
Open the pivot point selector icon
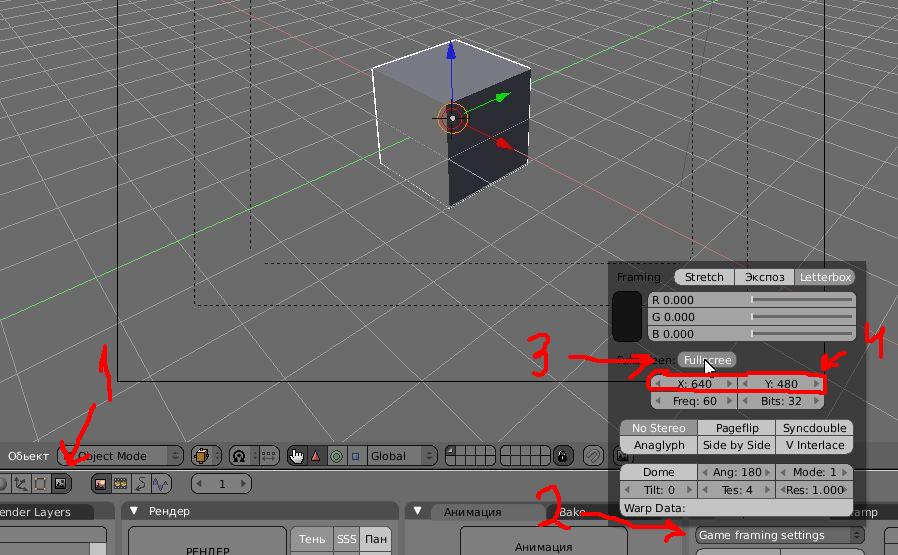coord(239,456)
